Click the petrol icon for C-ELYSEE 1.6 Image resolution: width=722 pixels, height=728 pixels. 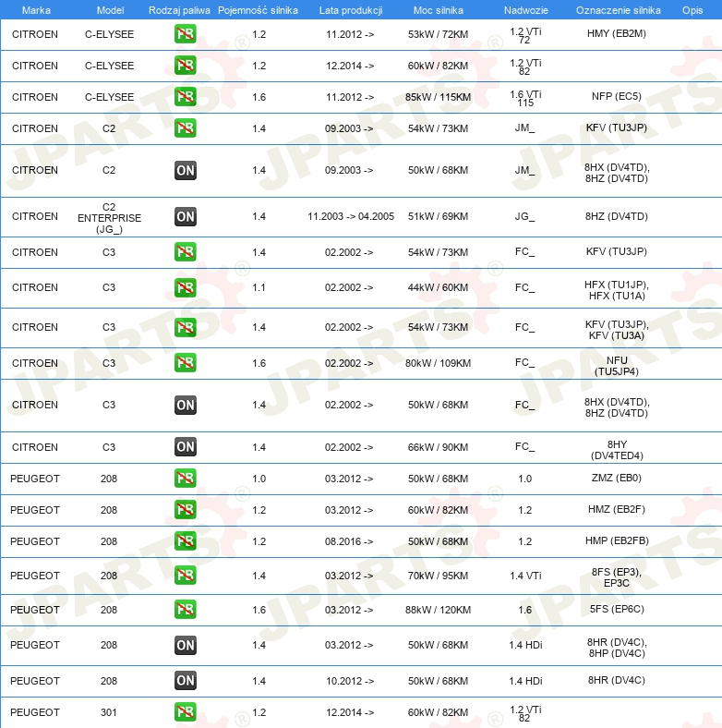pos(185,97)
